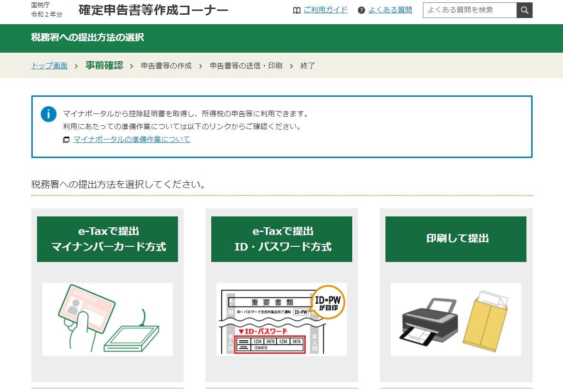Click the external-link icon before マイナポータル link
563x392 pixels.
click(66, 139)
